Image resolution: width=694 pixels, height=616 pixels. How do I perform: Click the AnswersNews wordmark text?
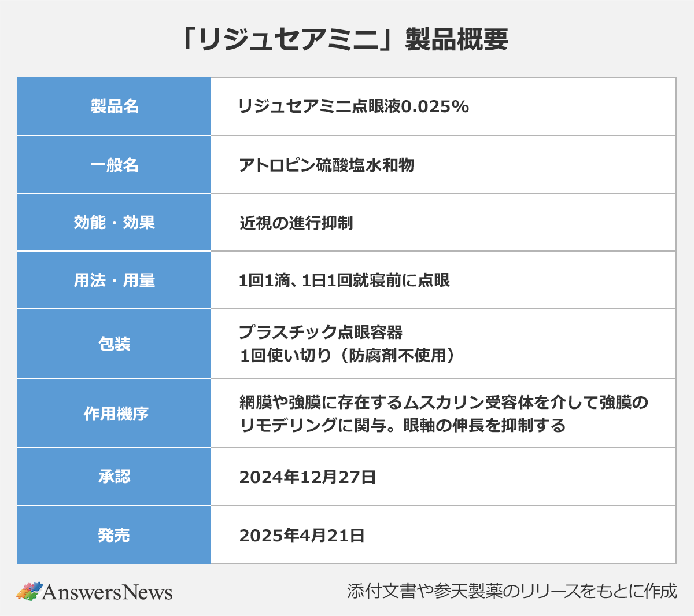click(x=108, y=592)
